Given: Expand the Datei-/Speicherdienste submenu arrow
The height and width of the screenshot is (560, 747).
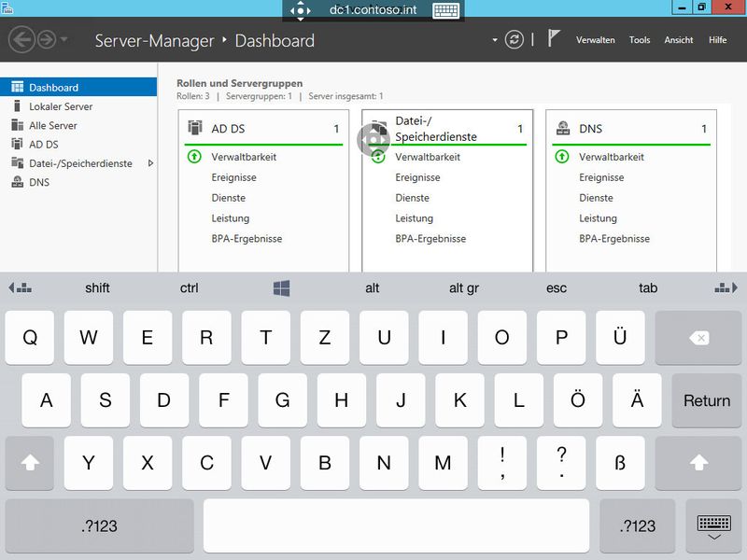Looking at the screenshot, I should (x=150, y=162).
